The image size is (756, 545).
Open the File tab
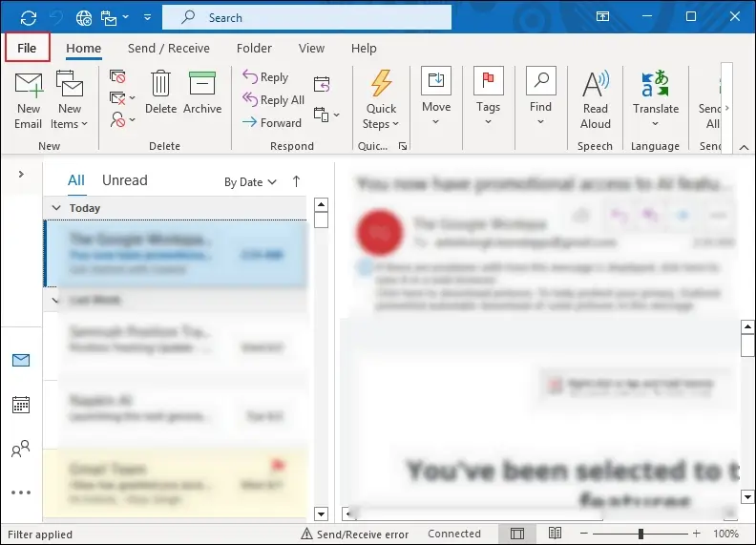pyautogui.click(x=27, y=48)
